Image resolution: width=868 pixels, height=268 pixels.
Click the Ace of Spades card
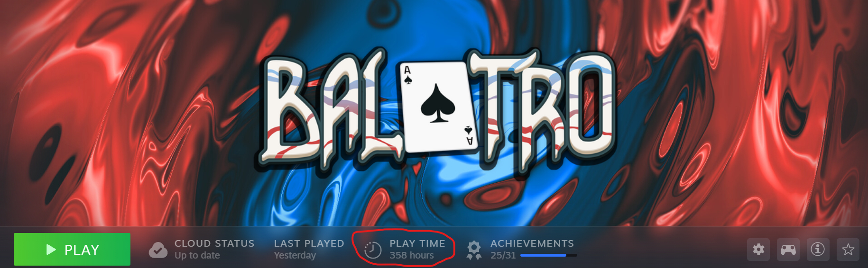coord(439,107)
